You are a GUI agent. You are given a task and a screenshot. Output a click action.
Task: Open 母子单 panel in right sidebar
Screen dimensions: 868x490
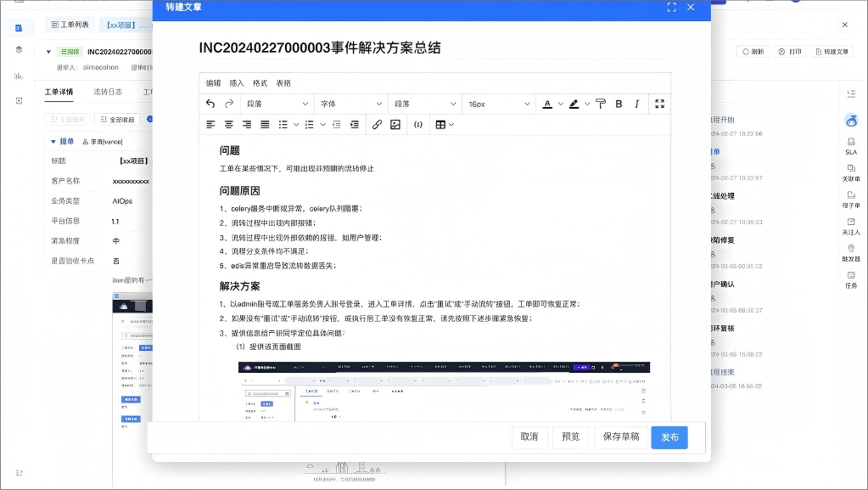851,200
